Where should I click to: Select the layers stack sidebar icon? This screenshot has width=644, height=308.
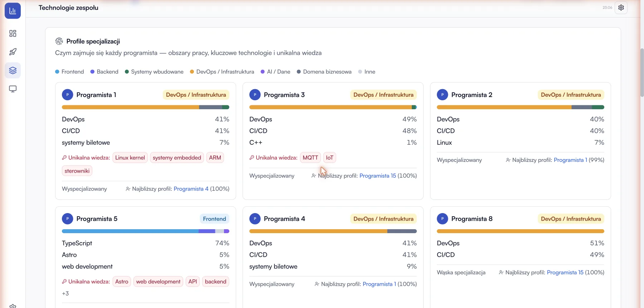pos(13,71)
